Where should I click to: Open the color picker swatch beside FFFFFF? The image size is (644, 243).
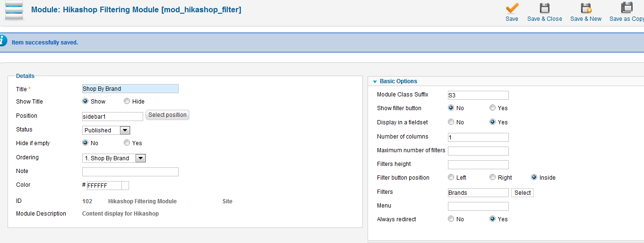tap(125, 185)
